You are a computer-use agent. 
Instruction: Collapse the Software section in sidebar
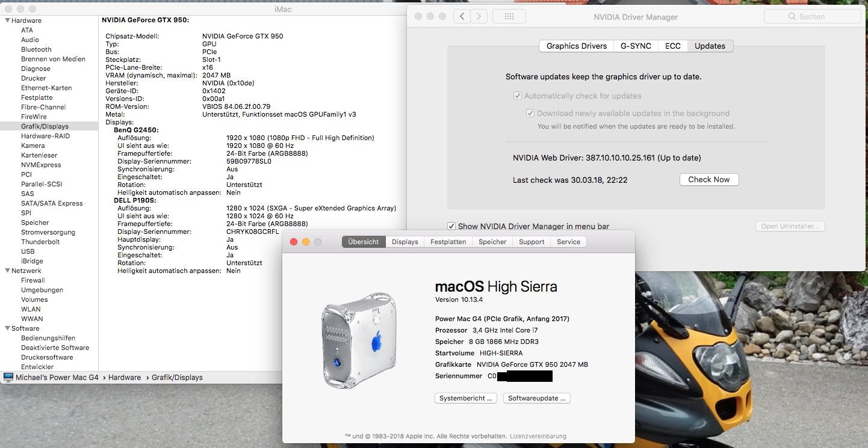(x=7, y=328)
